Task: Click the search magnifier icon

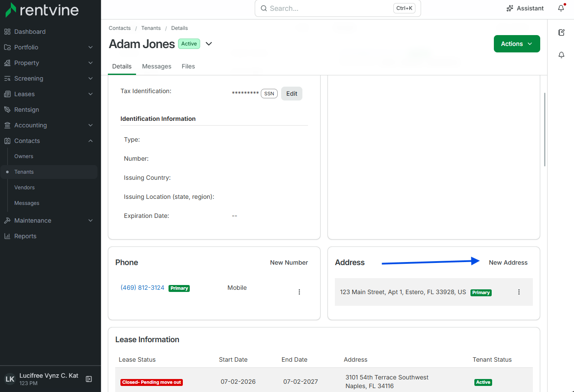Action: click(x=264, y=8)
